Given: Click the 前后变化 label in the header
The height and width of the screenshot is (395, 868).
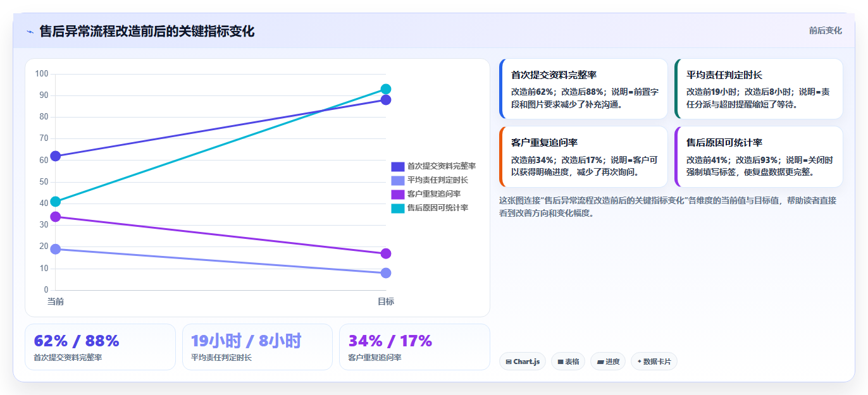Looking at the screenshot, I should point(825,30).
